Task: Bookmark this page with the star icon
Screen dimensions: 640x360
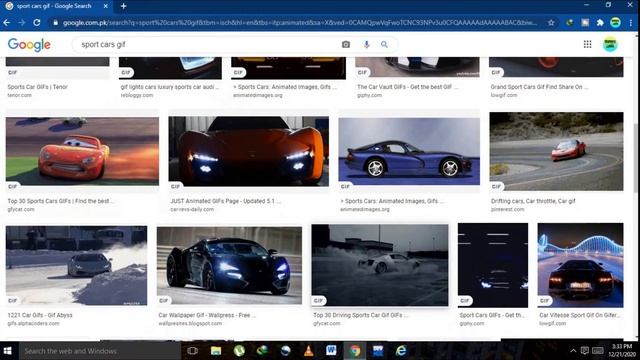Action: [551, 23]
